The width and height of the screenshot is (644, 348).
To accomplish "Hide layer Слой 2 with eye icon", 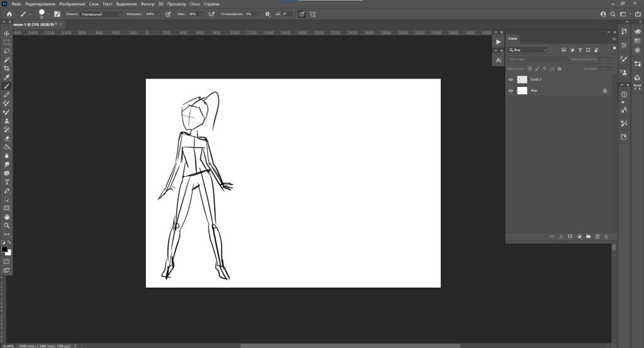I will coord(511,80).
